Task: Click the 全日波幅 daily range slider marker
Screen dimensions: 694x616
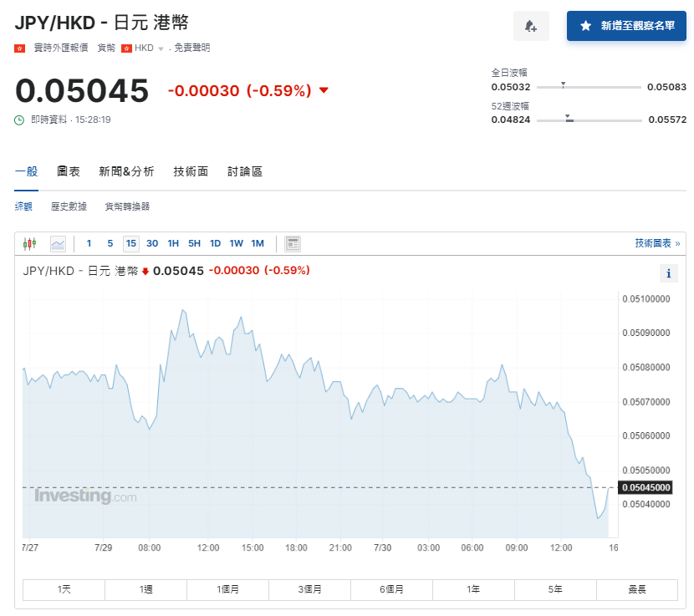Action: click(564, 84)
